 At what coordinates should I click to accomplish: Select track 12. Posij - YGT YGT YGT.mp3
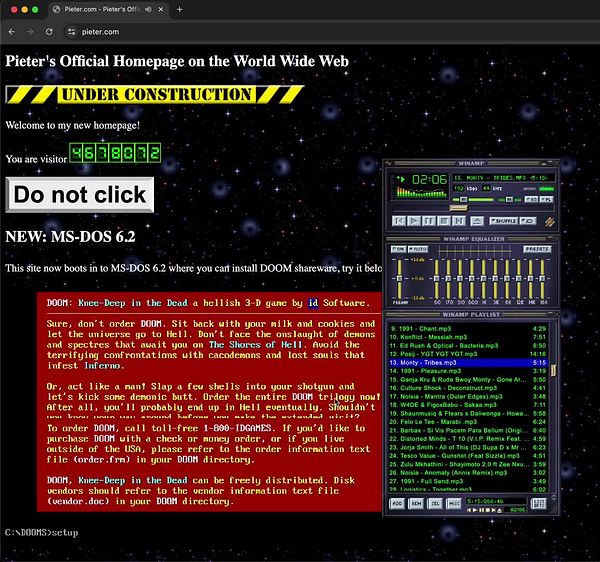pyautogui.click(x=468, y=353)
